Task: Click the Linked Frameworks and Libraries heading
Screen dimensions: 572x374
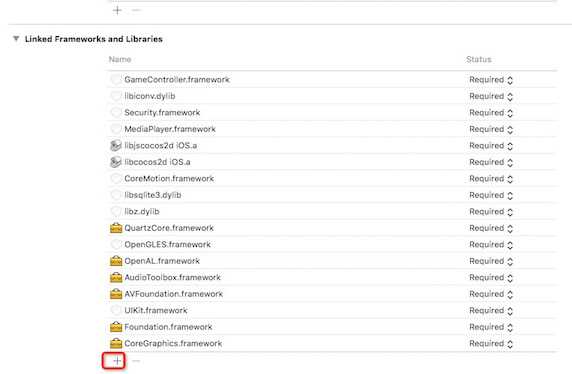Action: [x=94, y=39]
